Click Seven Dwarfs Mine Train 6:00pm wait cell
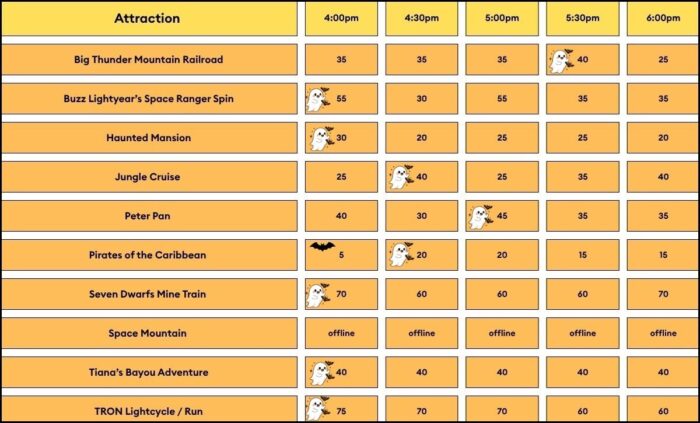Image resolution: width=700 pixels, height=423 pixels. coord(663,294)
